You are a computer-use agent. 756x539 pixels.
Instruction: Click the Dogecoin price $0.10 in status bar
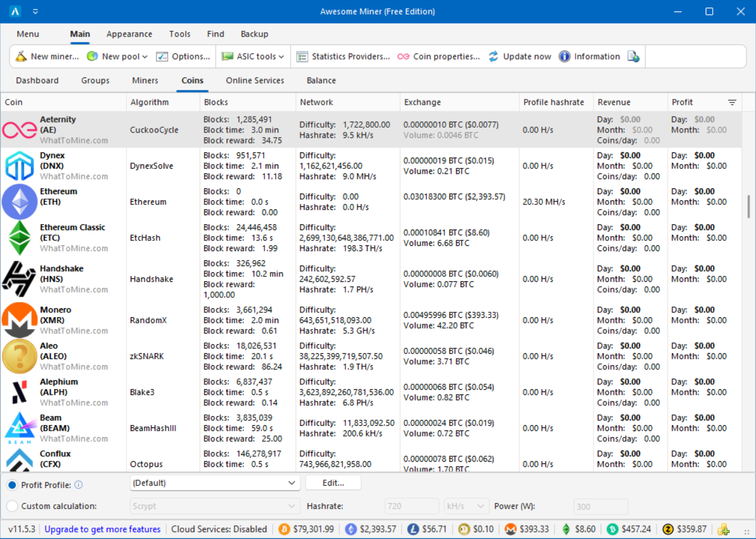click(484, 529)
